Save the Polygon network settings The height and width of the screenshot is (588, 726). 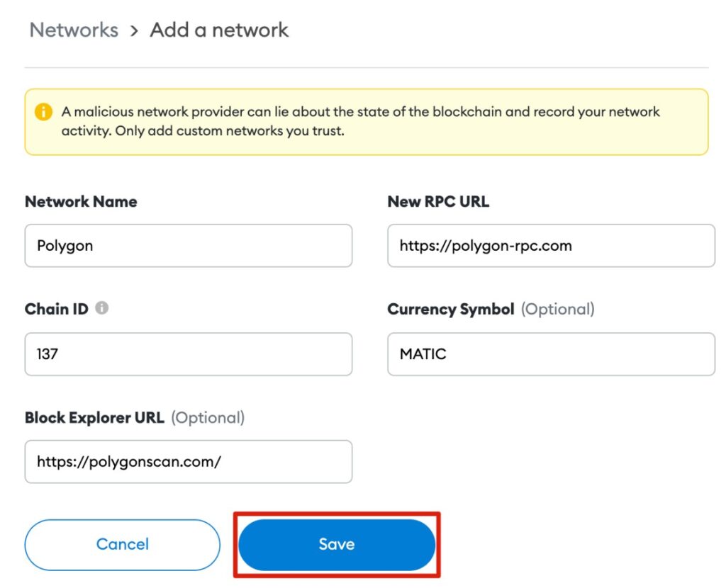coord(337,545)
